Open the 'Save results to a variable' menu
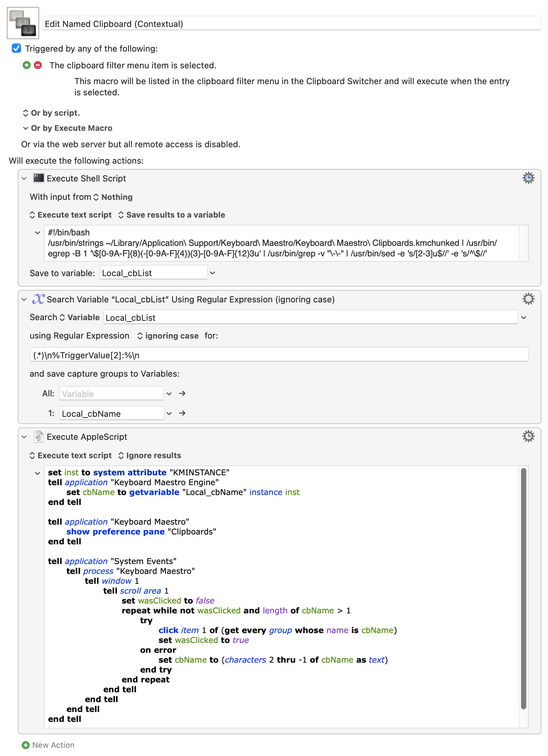 click(x=172, y=215)
